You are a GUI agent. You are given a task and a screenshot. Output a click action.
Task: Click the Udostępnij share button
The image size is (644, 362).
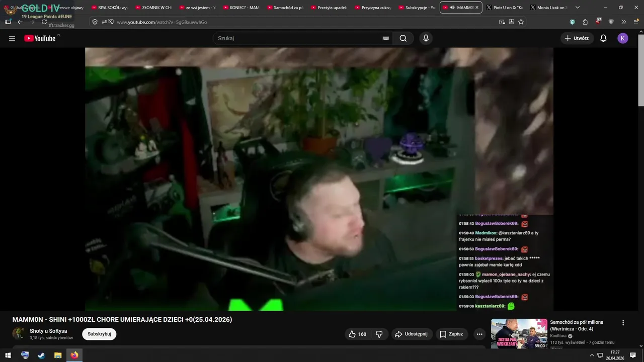pos(412,334)
